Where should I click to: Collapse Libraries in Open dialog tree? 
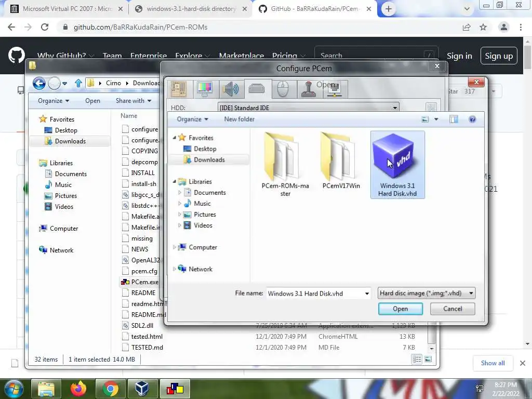pyautogui.click(x=175, y=182)
